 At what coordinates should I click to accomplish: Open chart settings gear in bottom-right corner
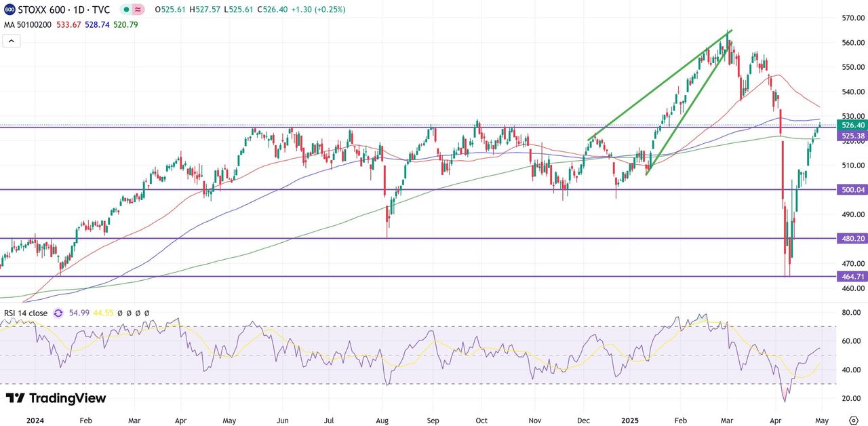[853, 420]
